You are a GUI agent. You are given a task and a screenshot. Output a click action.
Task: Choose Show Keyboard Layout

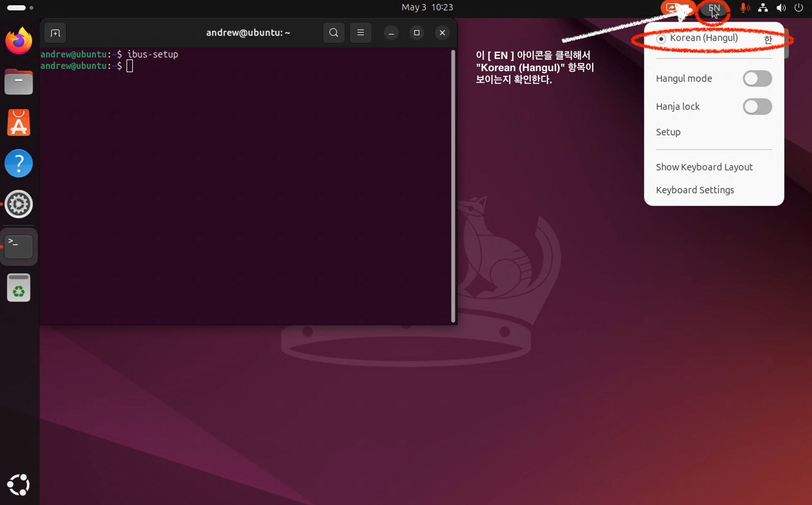click(704, 167)
